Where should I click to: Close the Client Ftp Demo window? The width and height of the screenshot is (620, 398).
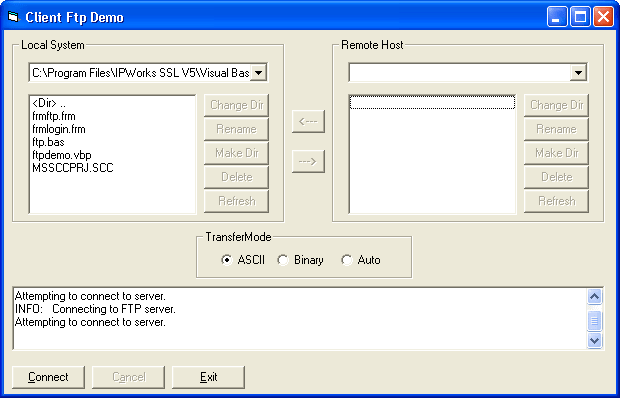pyautogui.click(x=603, y=17)
